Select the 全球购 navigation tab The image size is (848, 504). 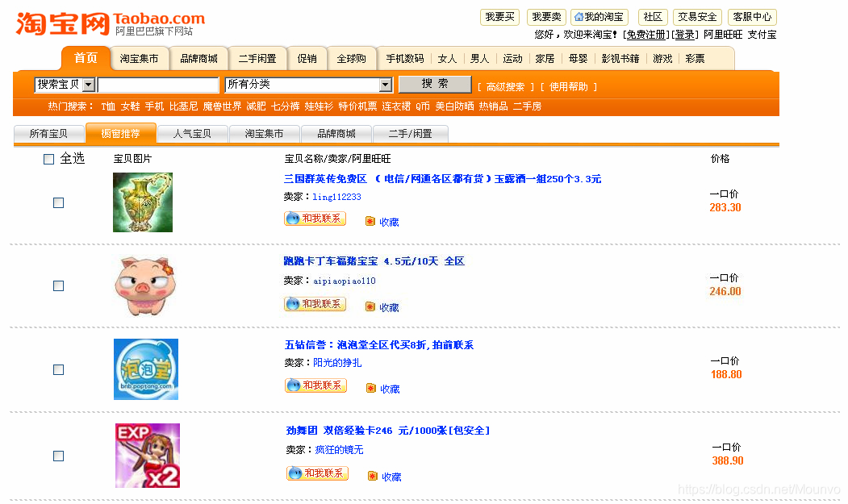[x=352, y=59]
